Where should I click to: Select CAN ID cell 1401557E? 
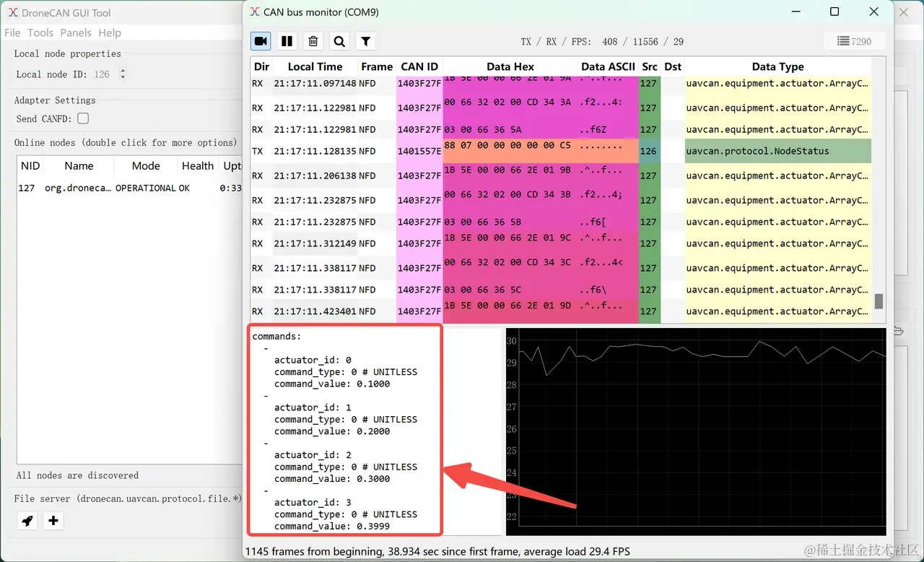click(x=419, y=151)
